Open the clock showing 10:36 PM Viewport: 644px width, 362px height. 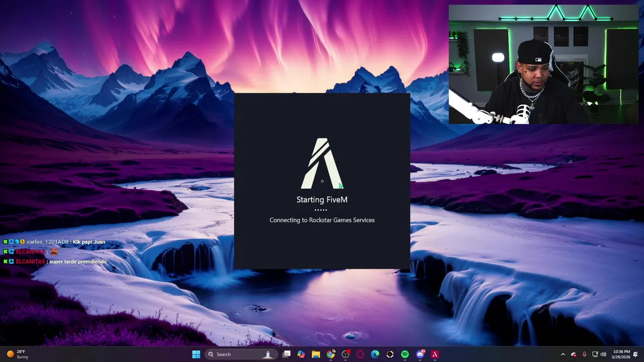(621, 354)
